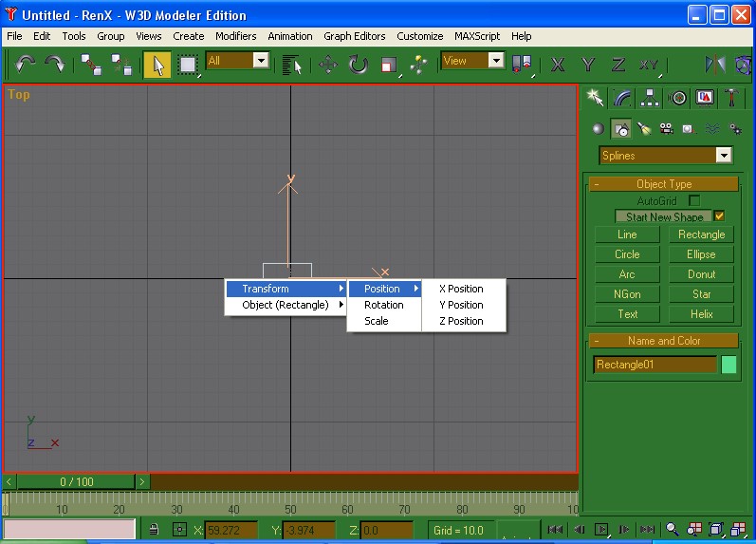The width and height of the screenshot is (756, 544).
Task: Open the selection filter 'All' dropdown
Action: point(261,60)
